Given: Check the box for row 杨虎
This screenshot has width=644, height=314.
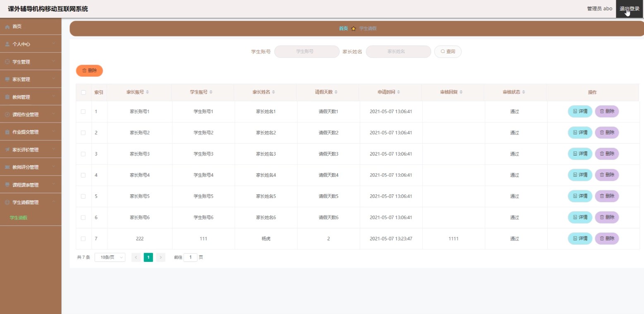Looking at the screenshot, I should (83, 239).
